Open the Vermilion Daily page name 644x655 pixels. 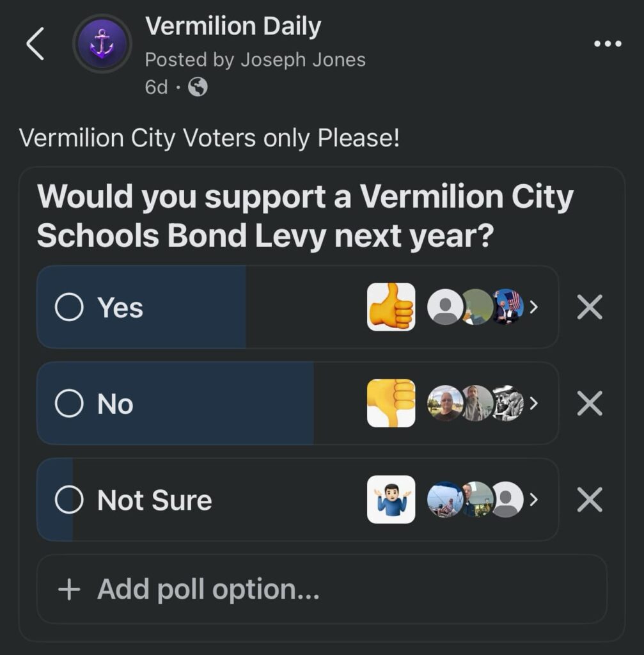point(233,26)
